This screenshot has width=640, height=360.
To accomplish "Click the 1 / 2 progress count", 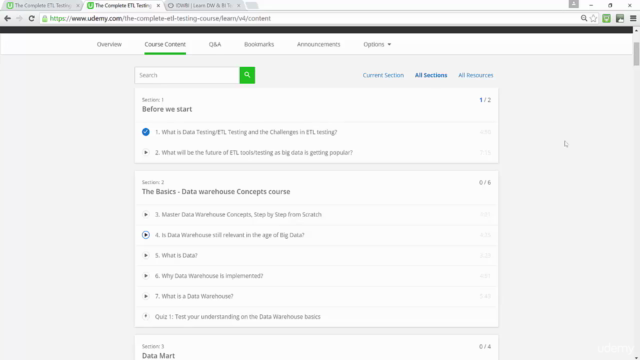I will pos(485,100).
